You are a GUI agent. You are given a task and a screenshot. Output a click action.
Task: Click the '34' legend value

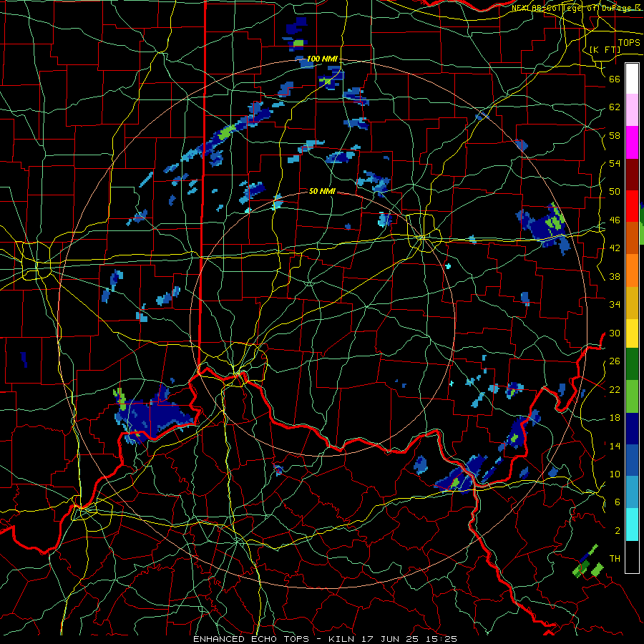[x=615, y=305]
